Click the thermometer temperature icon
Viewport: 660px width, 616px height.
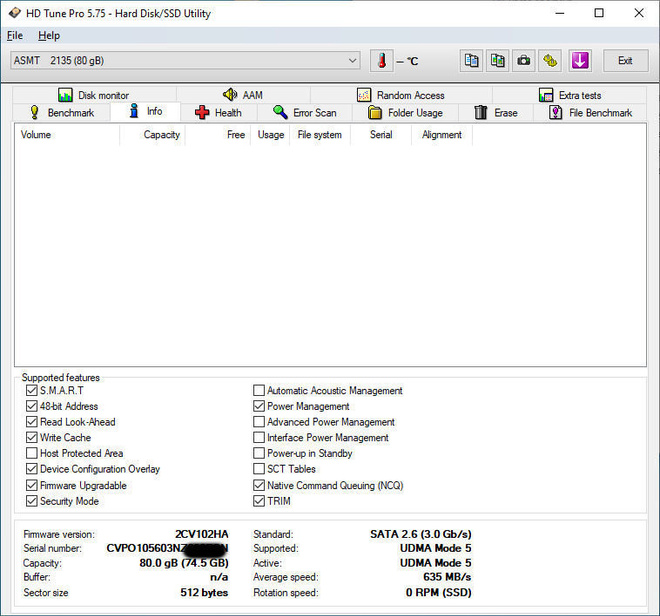[x=382, y=61]
